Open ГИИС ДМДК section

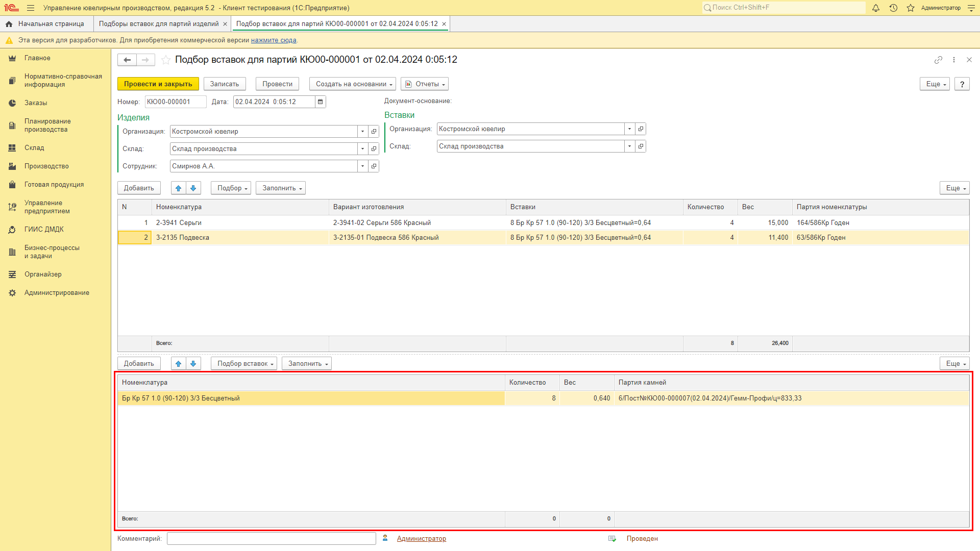point(44,230)
